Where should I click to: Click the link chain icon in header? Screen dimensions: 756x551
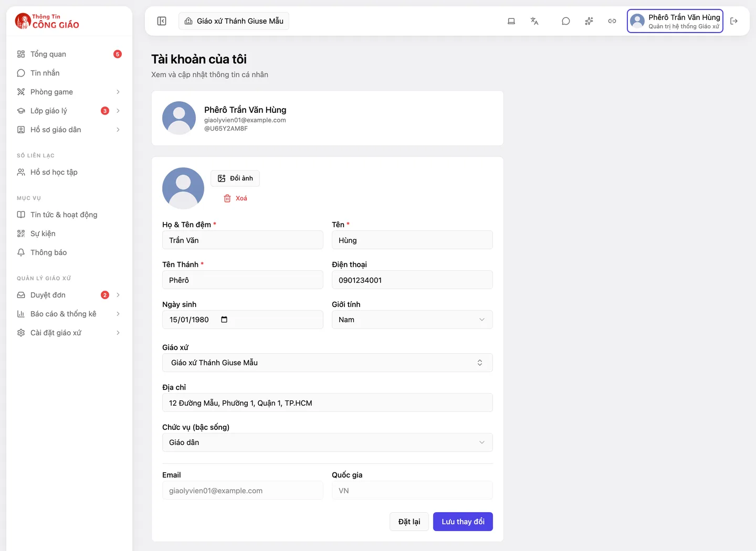pos(612,21)
